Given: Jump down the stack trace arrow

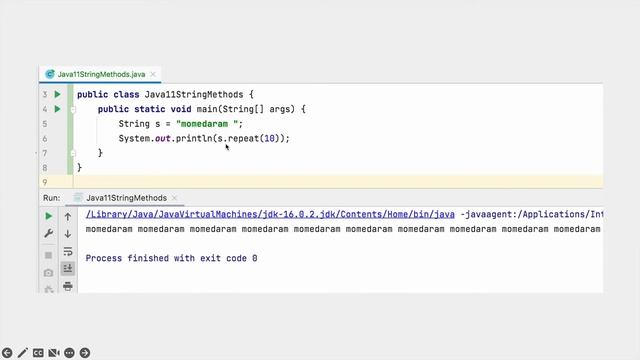Looking at the screenshot, I should (68, 234).
